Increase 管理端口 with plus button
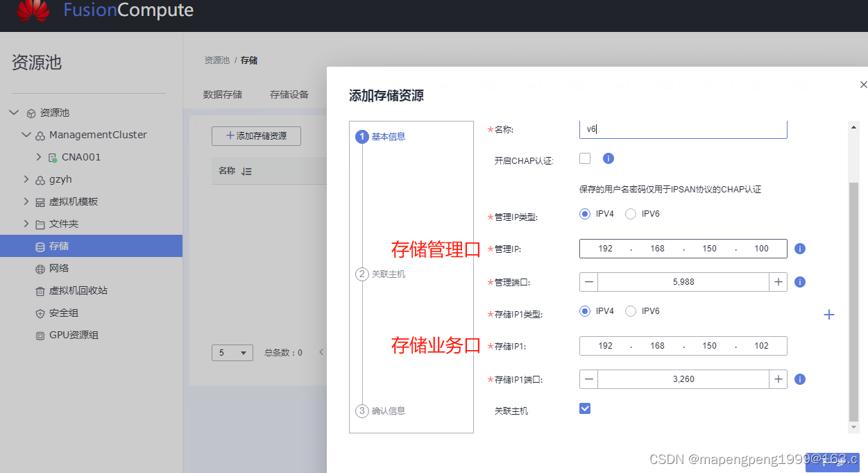 (778, 282)
